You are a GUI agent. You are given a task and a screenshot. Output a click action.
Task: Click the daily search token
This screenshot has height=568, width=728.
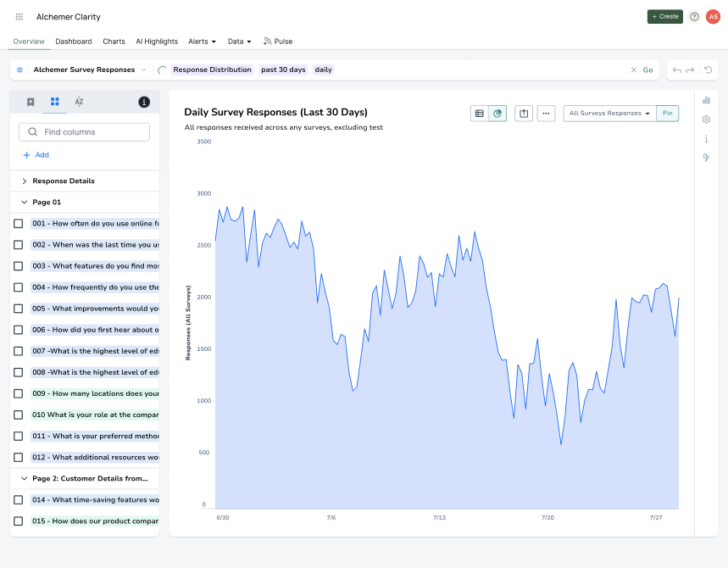coord(323,70)
